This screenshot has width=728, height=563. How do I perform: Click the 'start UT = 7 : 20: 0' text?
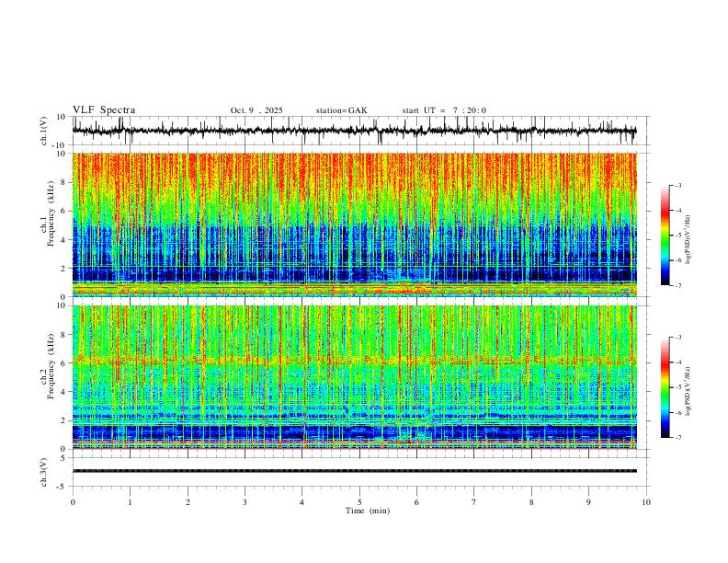[444, 110]
